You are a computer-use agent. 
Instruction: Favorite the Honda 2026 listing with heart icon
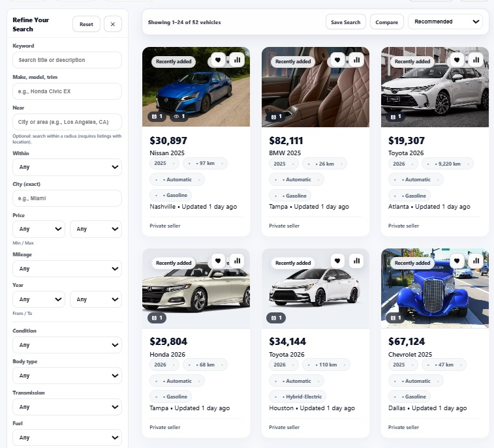pos(218,261)
